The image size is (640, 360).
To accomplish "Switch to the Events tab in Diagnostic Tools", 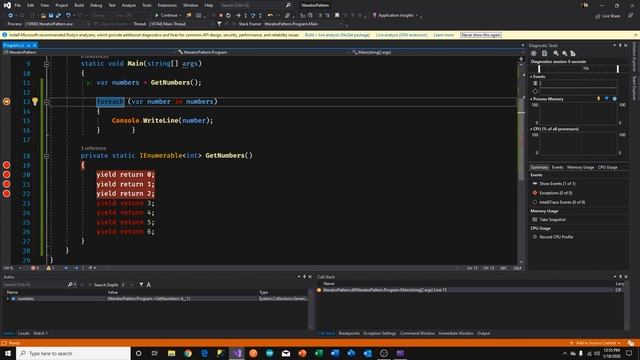I will (x=557, y=167).
